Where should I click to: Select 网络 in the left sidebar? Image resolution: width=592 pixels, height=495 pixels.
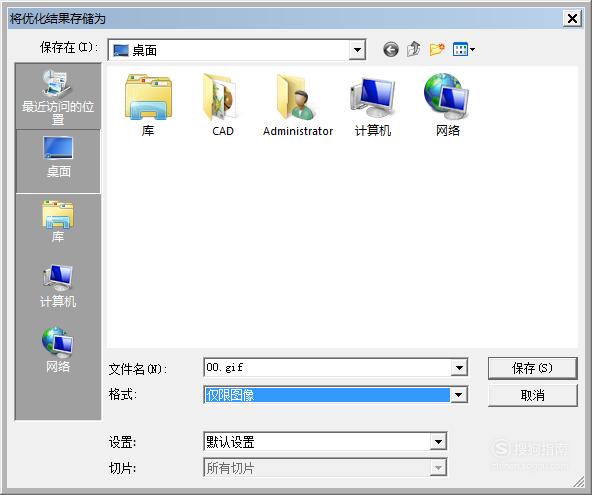(x=58, y=350)
